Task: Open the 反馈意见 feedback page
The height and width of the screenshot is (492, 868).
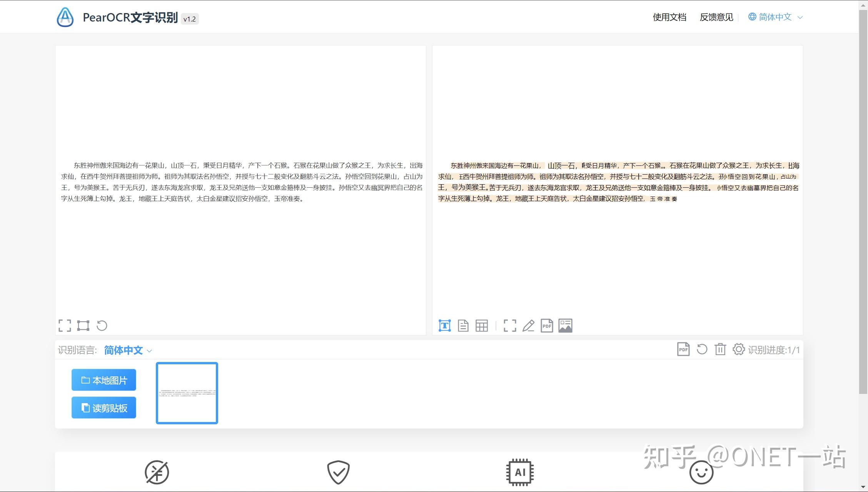Action: point(716,17)
